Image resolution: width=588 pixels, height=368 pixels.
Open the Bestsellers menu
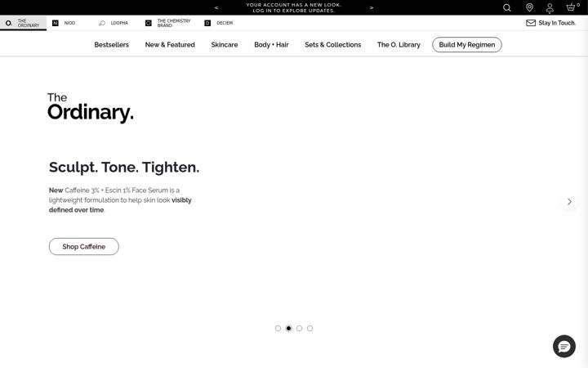tap(111, 45)
